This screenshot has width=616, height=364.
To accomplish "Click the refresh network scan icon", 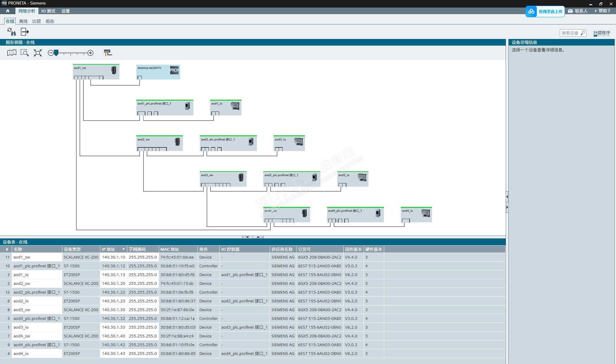I will point(11,32).
